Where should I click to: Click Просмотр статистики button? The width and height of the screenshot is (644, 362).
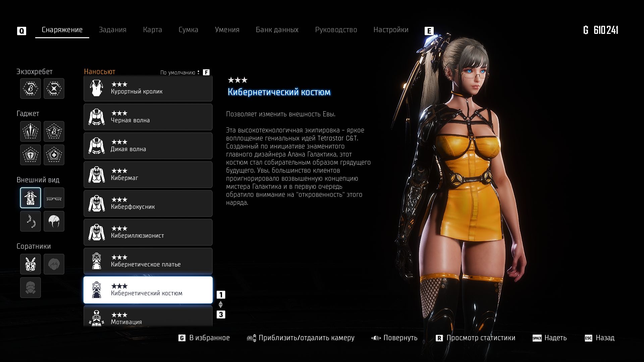pyautogui.click(x=480, y=338)
